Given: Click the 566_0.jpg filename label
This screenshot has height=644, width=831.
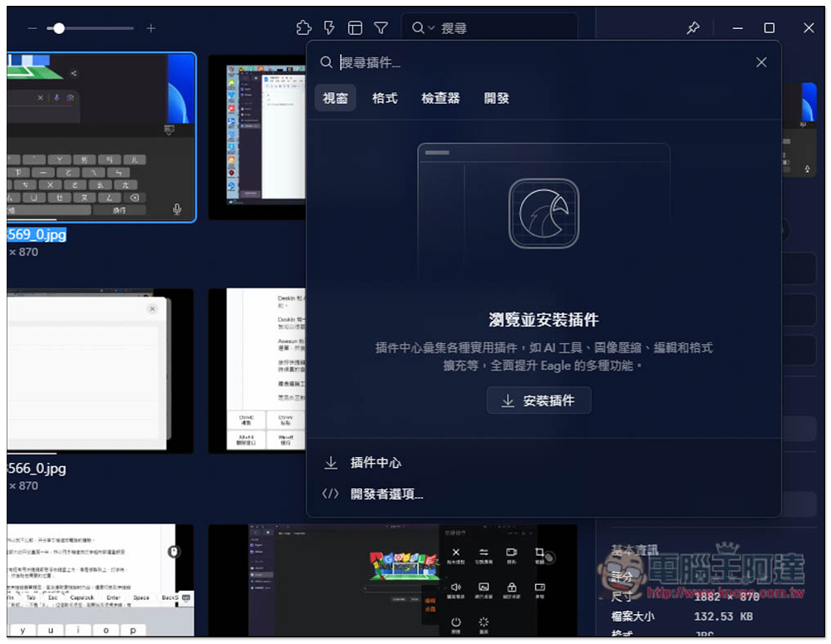Looking at the screenshot, I should pyautogui.click(x=37, y=469).
